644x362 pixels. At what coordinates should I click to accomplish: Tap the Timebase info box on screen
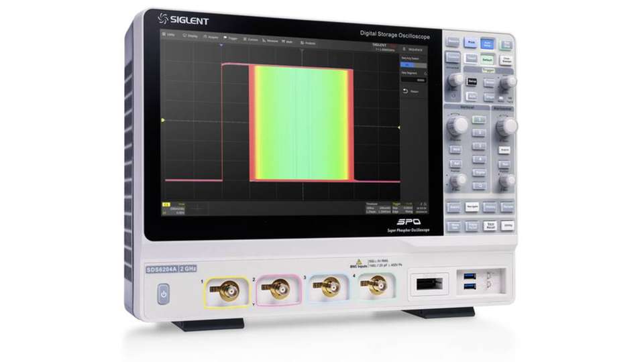pos(378,208)
